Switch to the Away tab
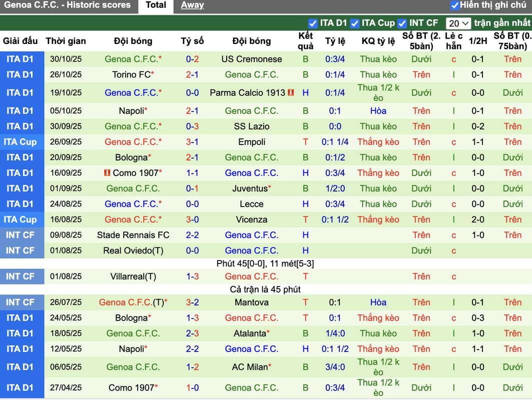532x400 pixels. click(x=192, y=5)
